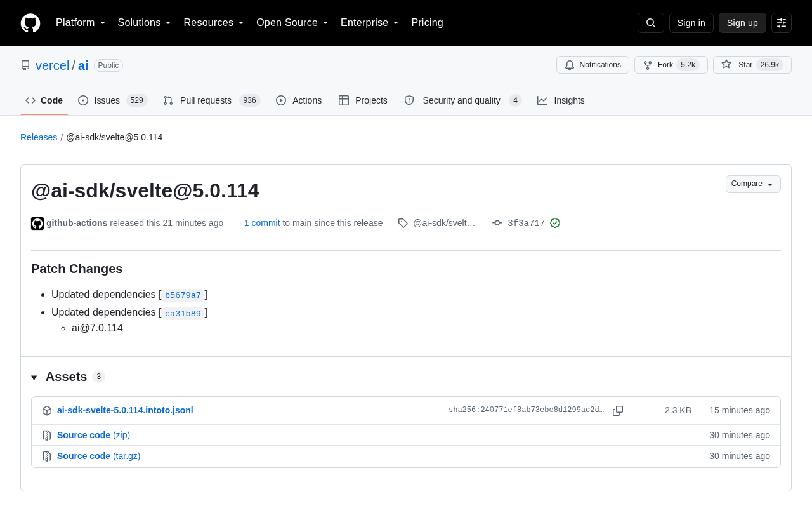Click the zip file icon for Source code (zip)
Viewport: 812px width, 508px height.
point(47,436)
